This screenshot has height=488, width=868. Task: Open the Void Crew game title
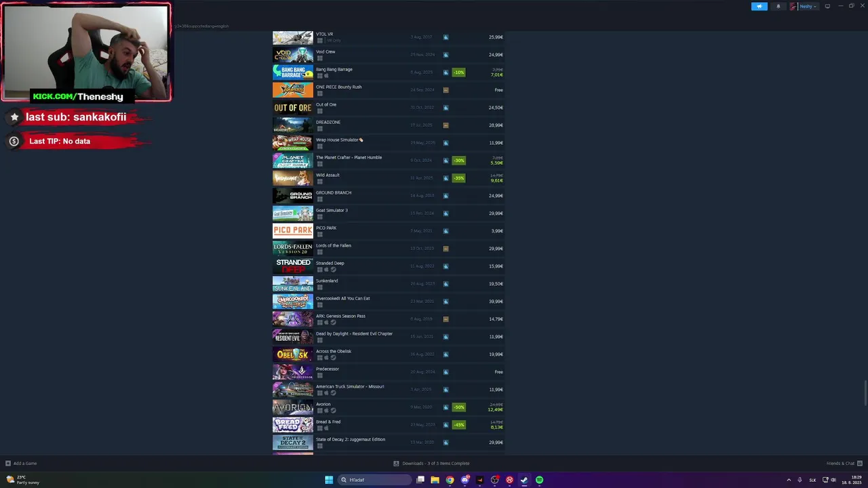click(x=325, y=52)
